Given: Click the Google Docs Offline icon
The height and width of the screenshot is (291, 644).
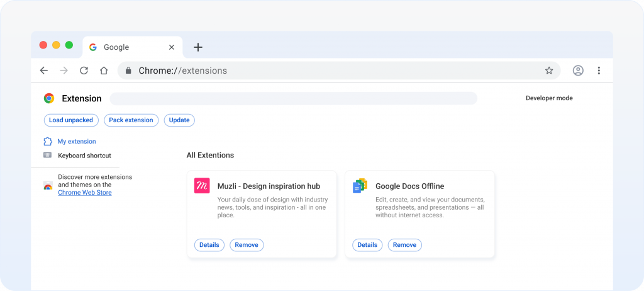Looking at the screenshot, I should pyautogui.click(x=360, y=186).
